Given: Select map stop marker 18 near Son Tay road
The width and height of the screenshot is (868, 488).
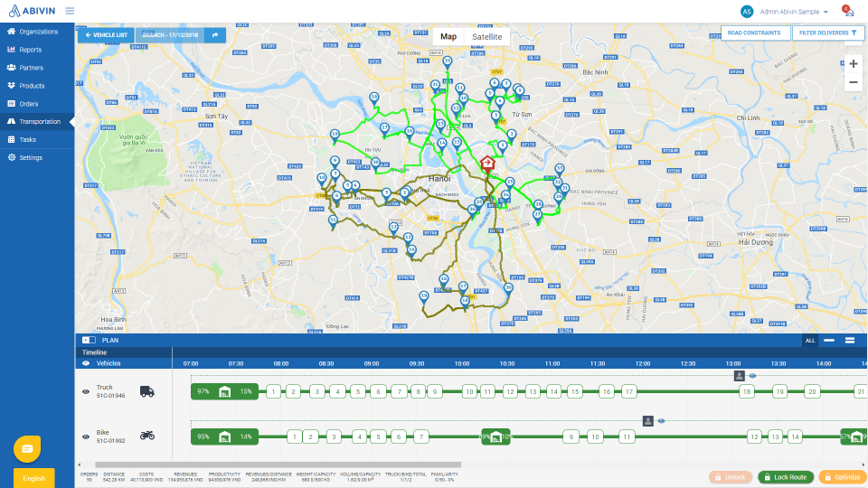Looking at the screenshot, I should coord(374,99).
